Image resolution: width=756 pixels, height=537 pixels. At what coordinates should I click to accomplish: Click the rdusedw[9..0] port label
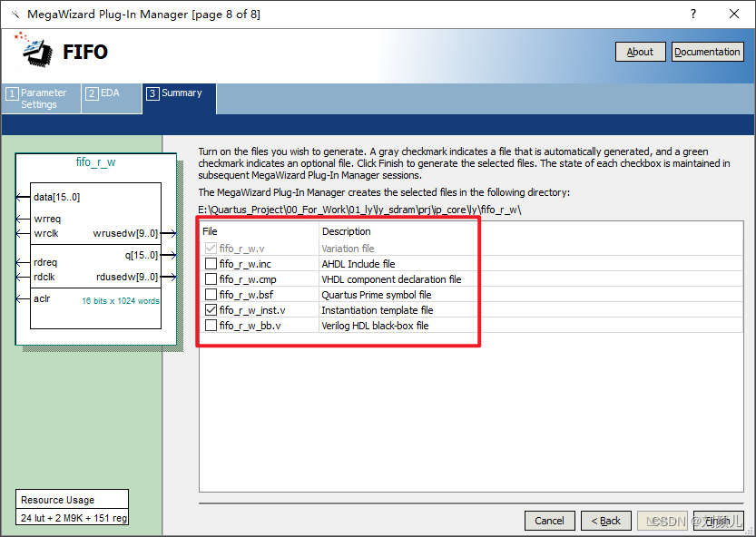point(127,277)
